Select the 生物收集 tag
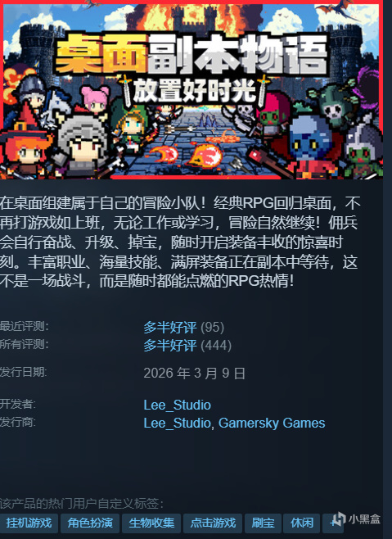This screenshot has height=539, width=392. coord(151,523)
